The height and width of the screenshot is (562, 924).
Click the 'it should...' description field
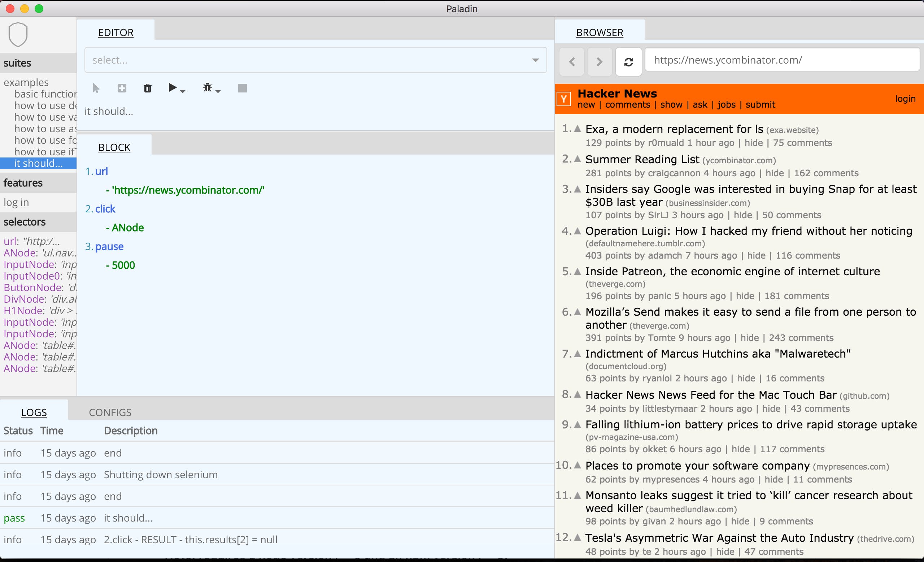(x=109, y=111)
